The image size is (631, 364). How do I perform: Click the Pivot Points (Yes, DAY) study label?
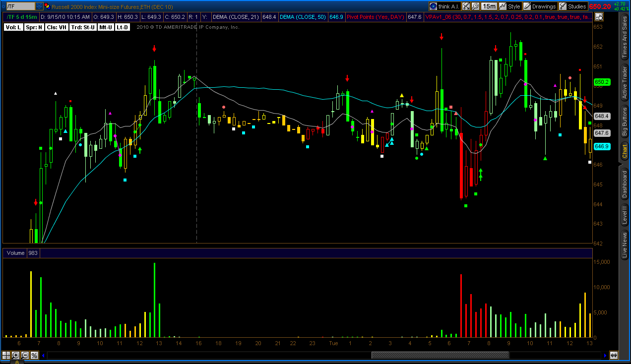click(375, 17)
